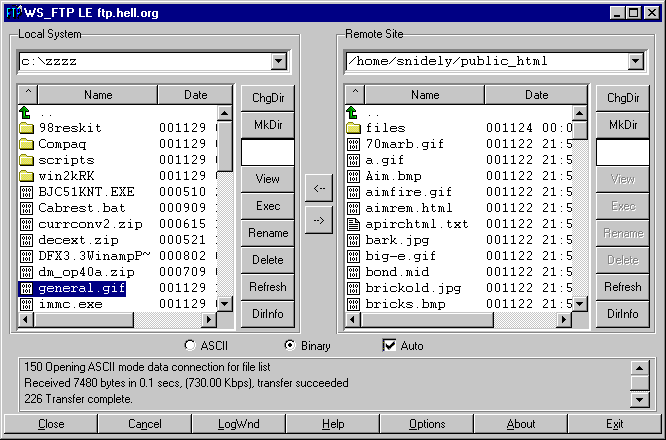Click the local Delete button

tap(268, 260)
